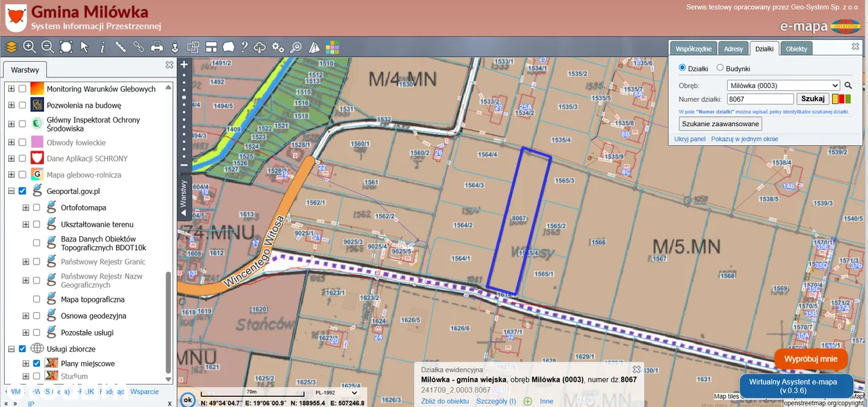Switch to the Adresy tab
The width and height of the screenshot is (868, 407).
[x=733, y=49]
